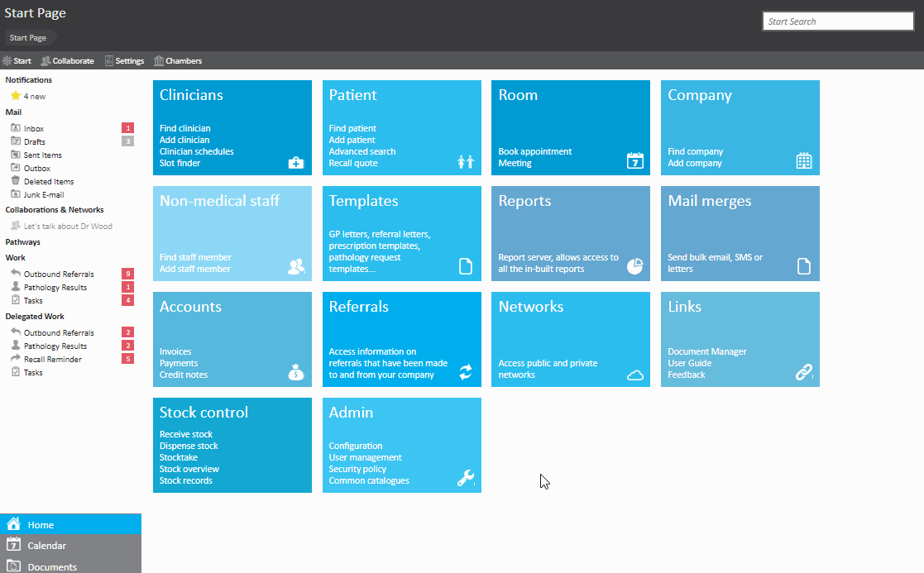
Task: Open the Collaborate menu
Action: (x=68, y=61)
